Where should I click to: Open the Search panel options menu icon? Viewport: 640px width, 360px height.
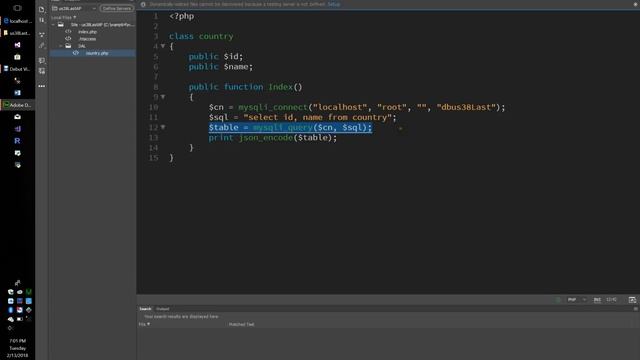(x=636, y=309)
